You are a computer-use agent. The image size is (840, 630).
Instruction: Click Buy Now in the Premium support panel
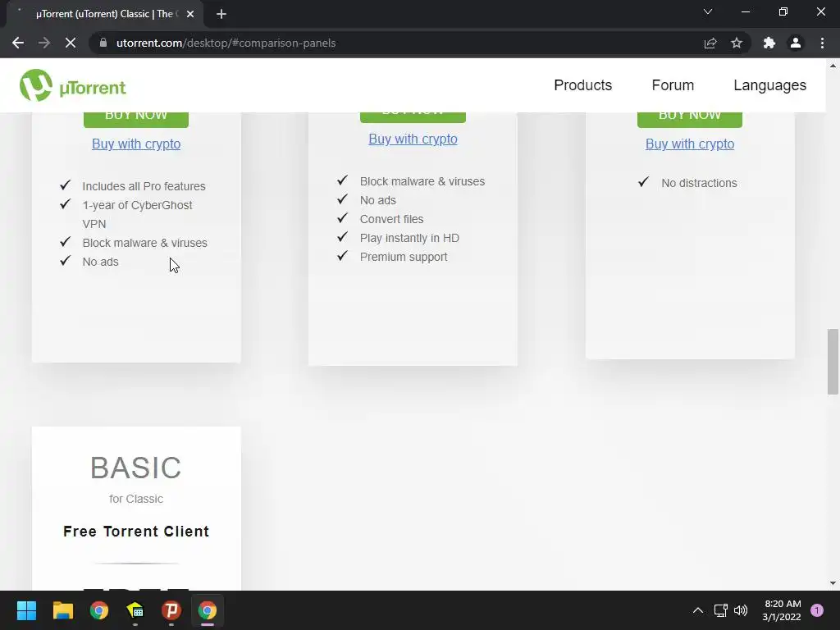[x=413, y=117]
